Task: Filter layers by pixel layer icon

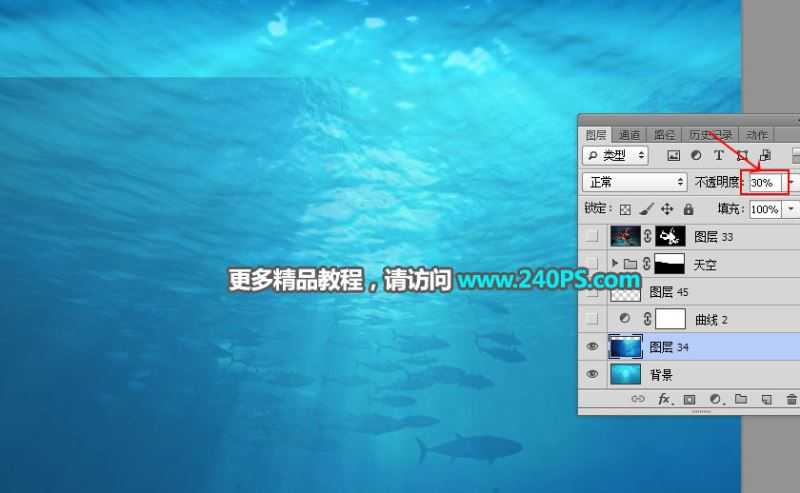Action: tap(673, 156)
